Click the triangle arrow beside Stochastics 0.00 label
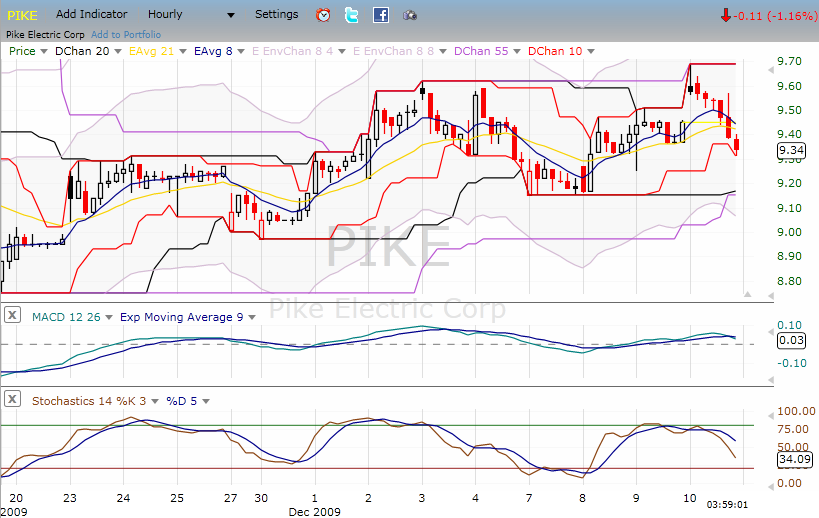This screenshot has height=518, width=819. [x=770, y=487]
